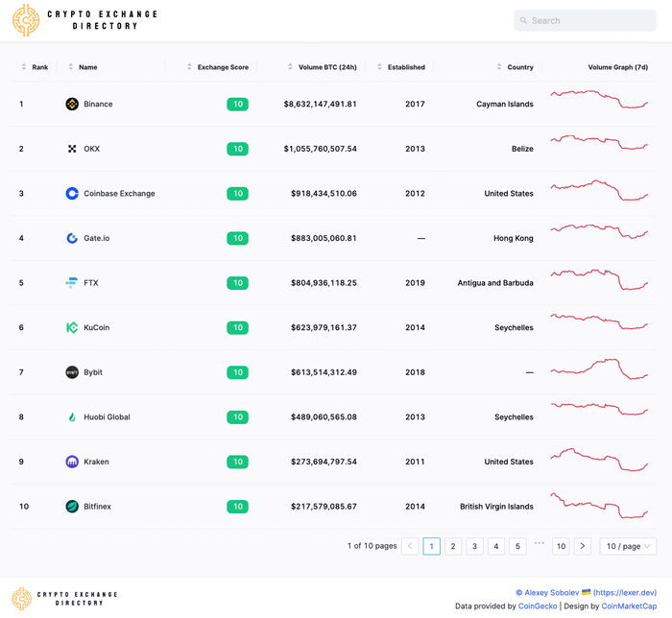Screen dimensions: 672x618
Task: Click the Gate.io logo icon
Action: 72,238
